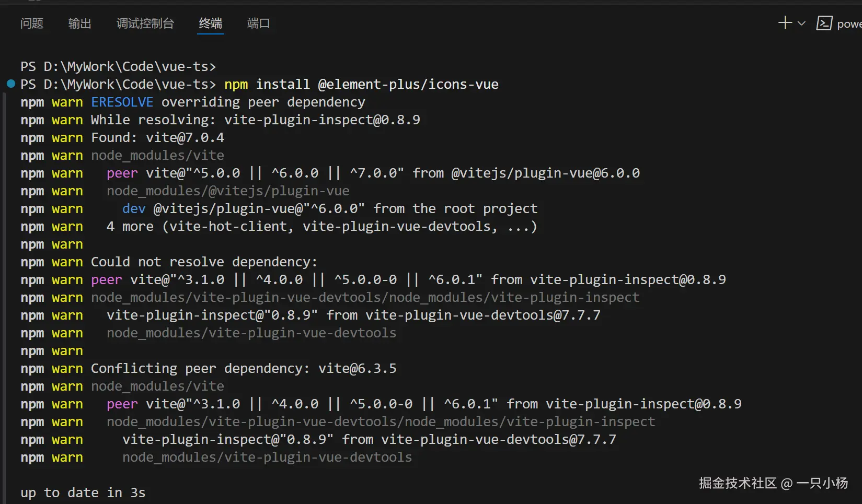The height and width of the screenshot is (504, 862).
Task: Click the empty first PS prompt line
Action: (118, 66)
